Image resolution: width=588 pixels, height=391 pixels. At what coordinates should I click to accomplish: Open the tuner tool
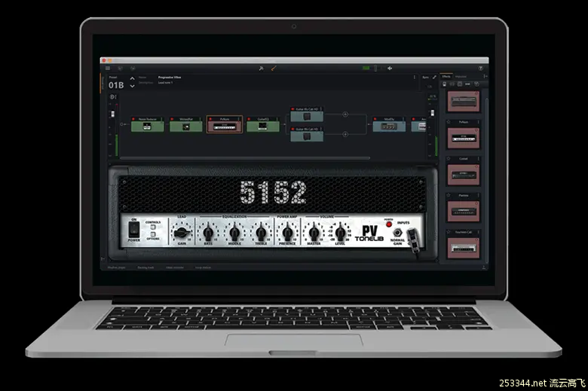click(x=262, y=69)
